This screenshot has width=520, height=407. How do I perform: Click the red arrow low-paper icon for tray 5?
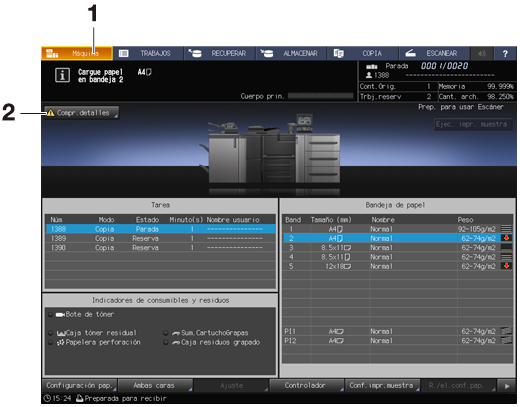(507, 266)
